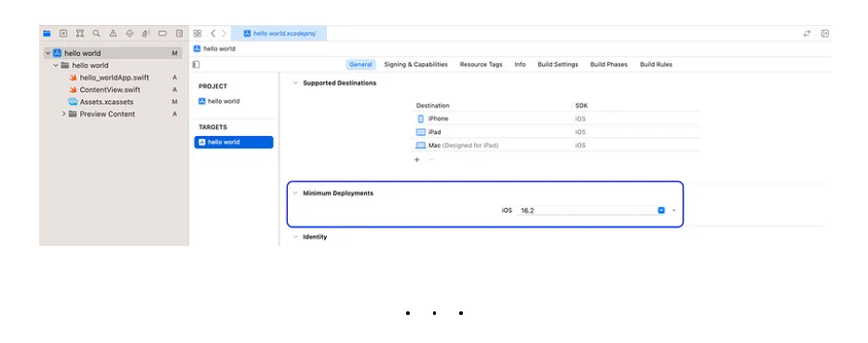Switch to the General tab
The height and width of the screenshot is (343, 868).
click(x=361, y=64)
